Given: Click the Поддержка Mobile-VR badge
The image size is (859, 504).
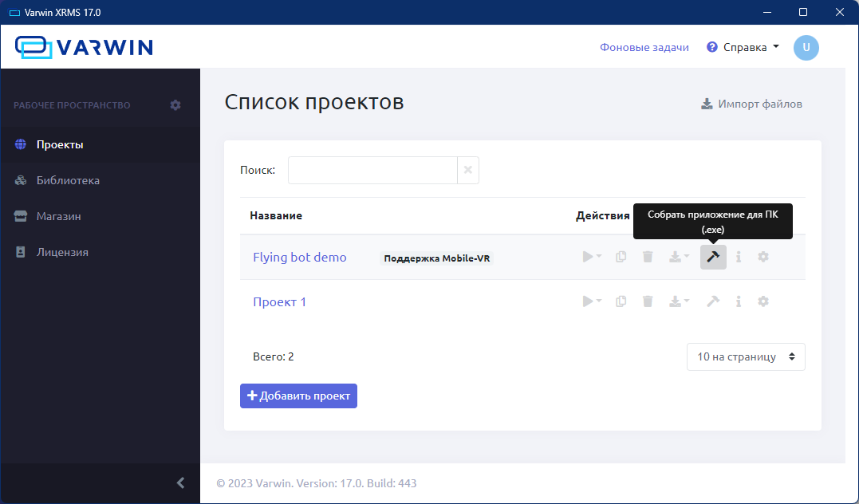Looking at the screenshot, I should pyautogui.click(x=436, y=258).
